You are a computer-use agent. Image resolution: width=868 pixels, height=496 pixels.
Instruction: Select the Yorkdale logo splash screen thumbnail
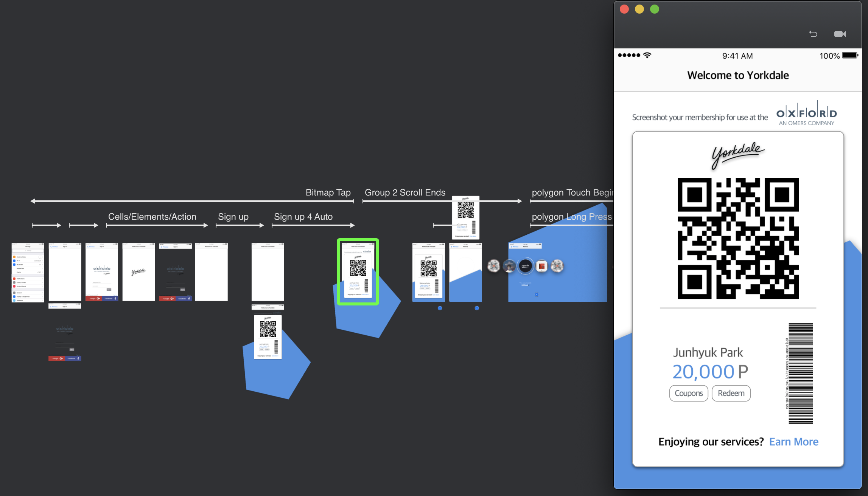click(138, 272)
